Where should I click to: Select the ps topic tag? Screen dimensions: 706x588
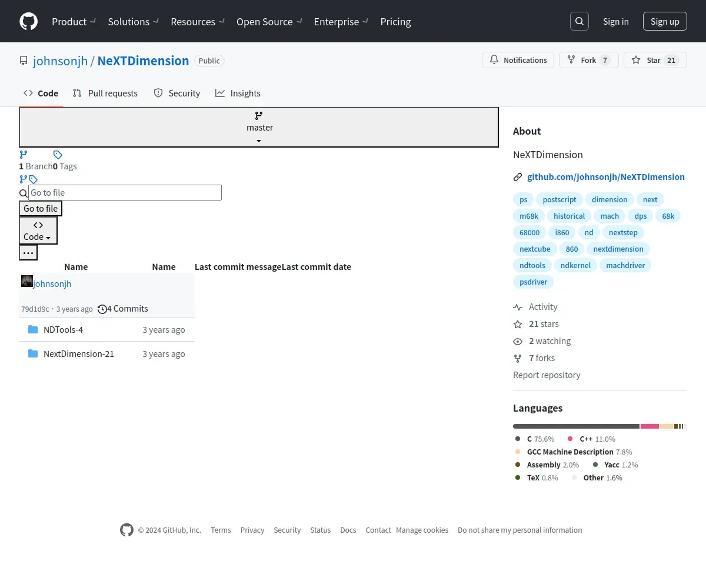[x=523, y=199]
